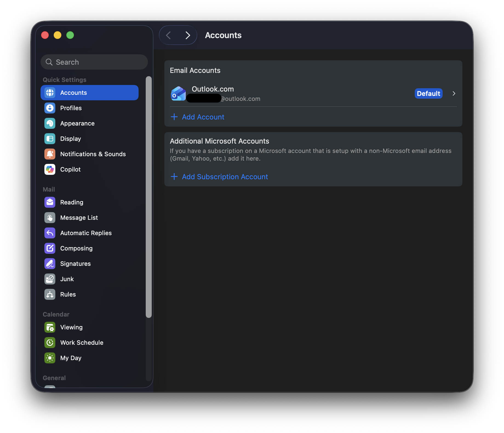Click the Outlook.com account logo
The width and height of the screenshot is (504, 433).
pyautogui.click(x=178, y=93)
